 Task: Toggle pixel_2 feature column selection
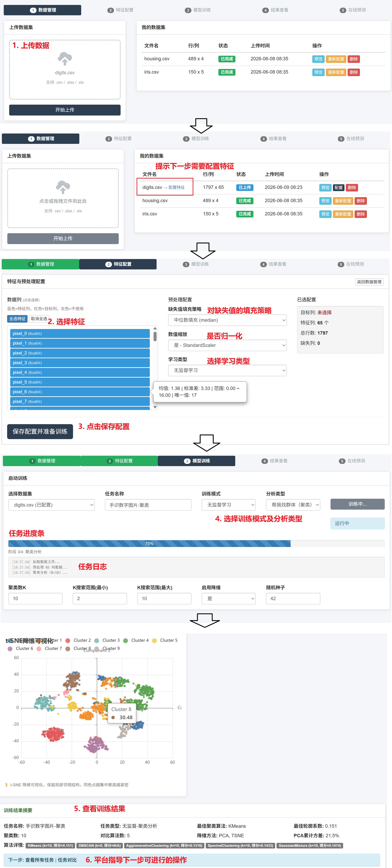pyautogui.click(x=80, y=353)
